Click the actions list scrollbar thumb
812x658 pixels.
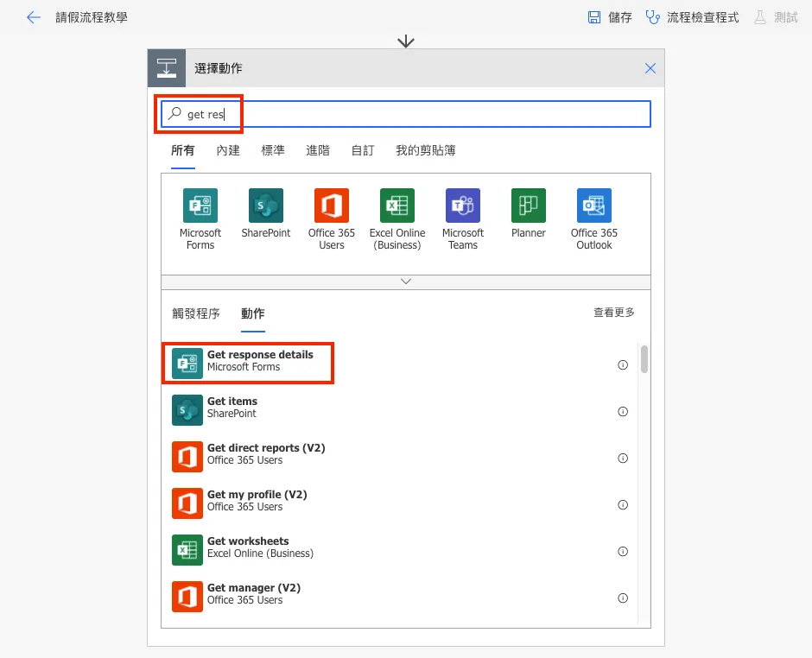tap(644, 359)
